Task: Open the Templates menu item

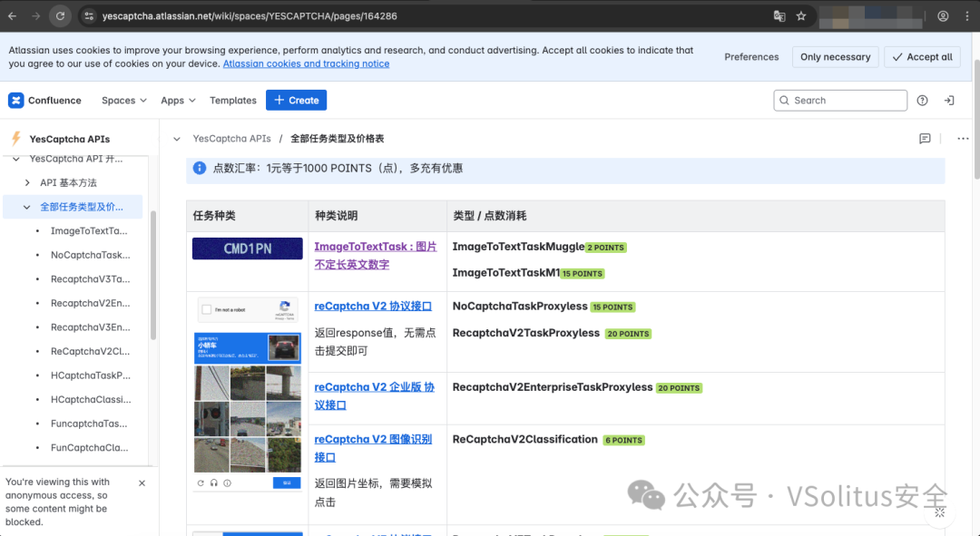Action: [x=233, y=100]
